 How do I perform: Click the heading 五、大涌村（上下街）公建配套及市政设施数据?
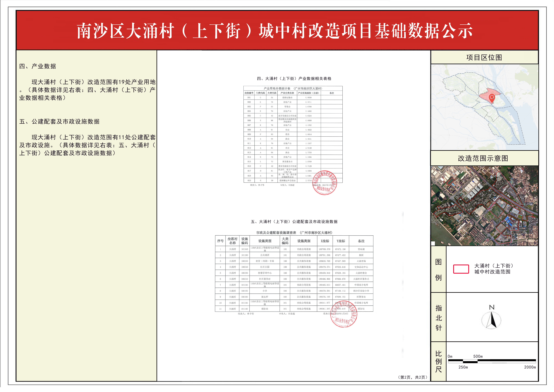pos(294,222)
